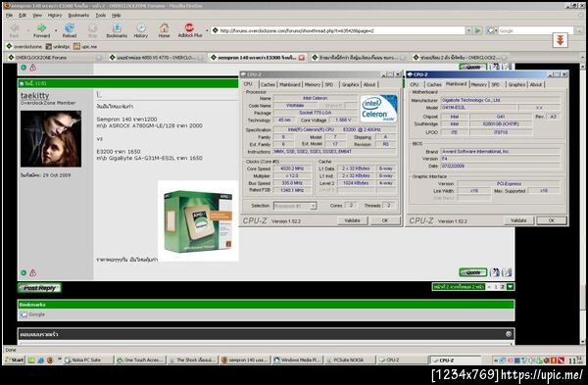
Task: Open the History toolbar button
Action: click(x=140, y=30)
